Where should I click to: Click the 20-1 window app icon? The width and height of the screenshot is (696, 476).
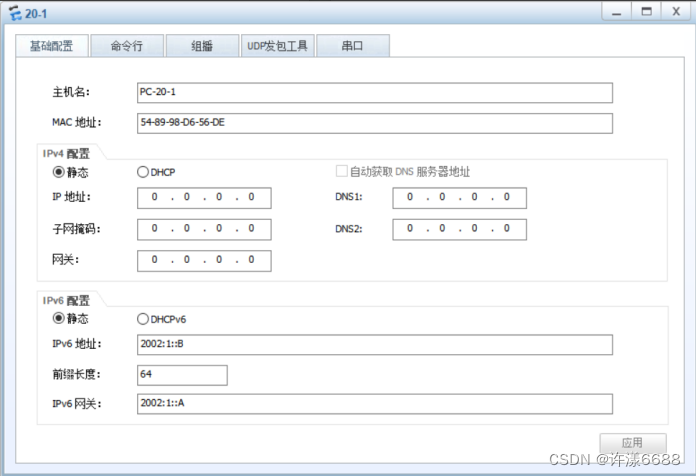click(x=15, y=13)
